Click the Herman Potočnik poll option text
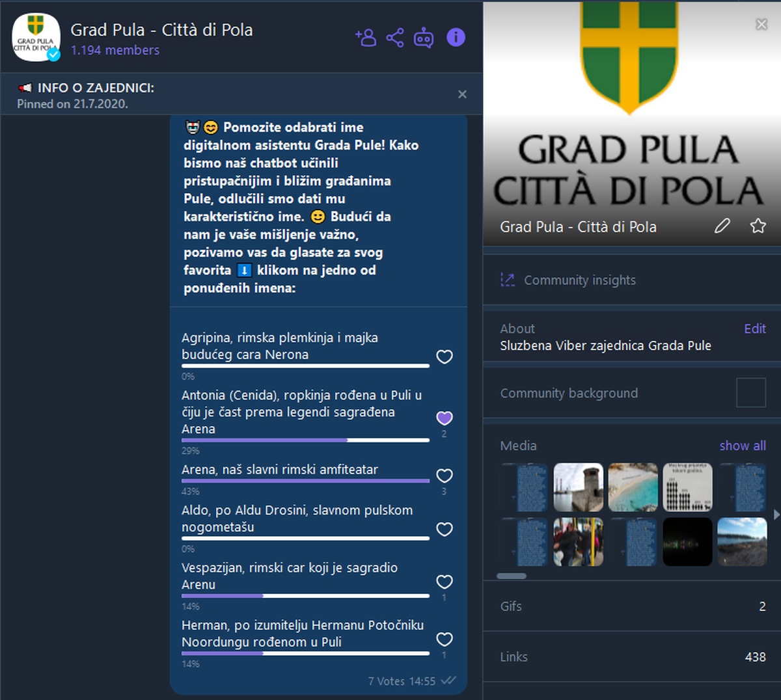This screenshot has height=700, width=781. tap(303, 633)
